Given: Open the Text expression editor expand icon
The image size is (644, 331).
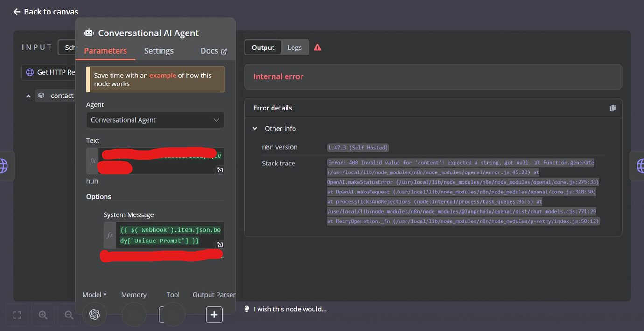Looking at the screenshot, I should [220, 170].
